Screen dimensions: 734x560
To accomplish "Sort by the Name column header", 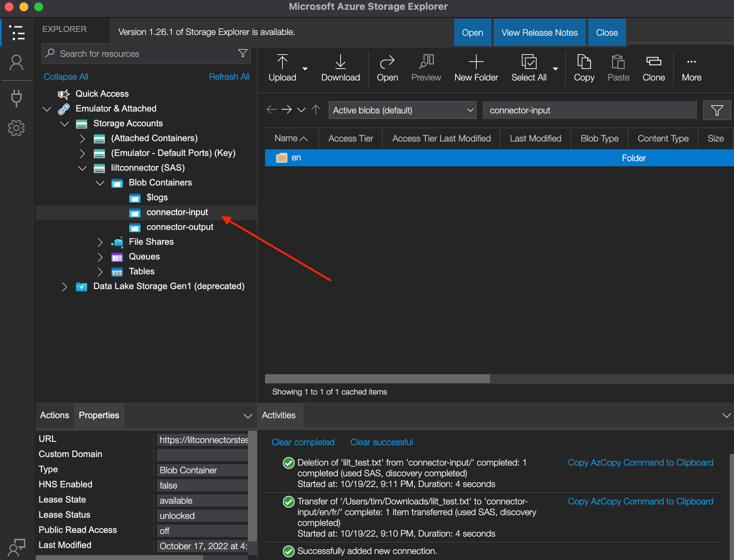I will pyautogui.click(x=291, y=138).
